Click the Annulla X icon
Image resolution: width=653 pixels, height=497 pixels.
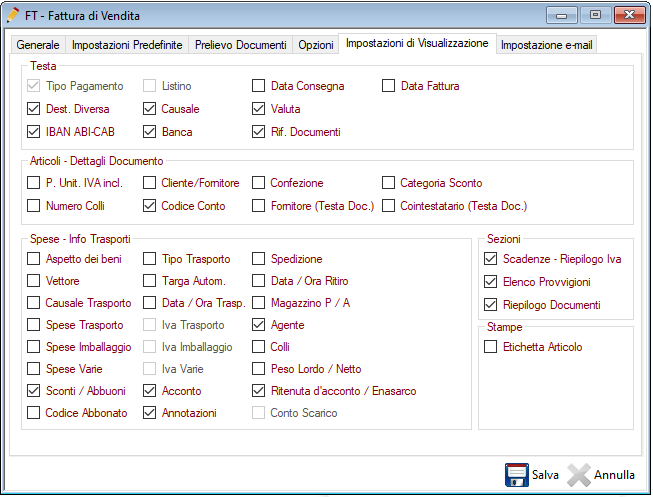pyautogui.click(x=579, y=475)
